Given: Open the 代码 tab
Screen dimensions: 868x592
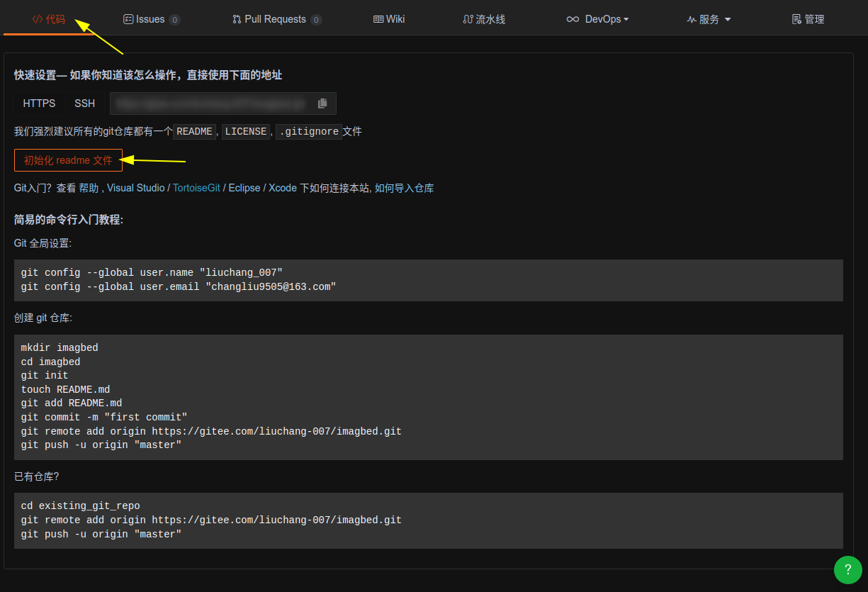Looking at the screenshot, I should pos(49,19).
